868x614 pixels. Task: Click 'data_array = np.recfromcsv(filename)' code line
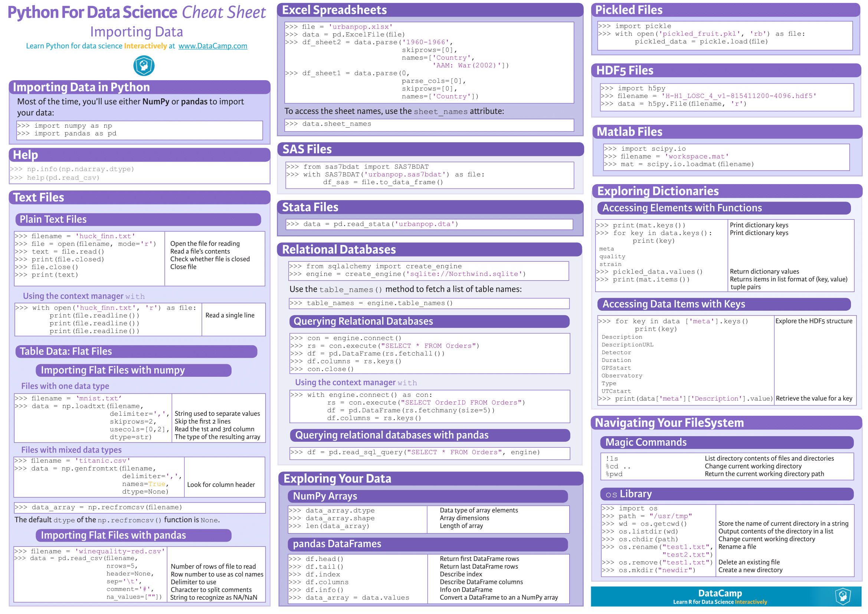point(98,507)
